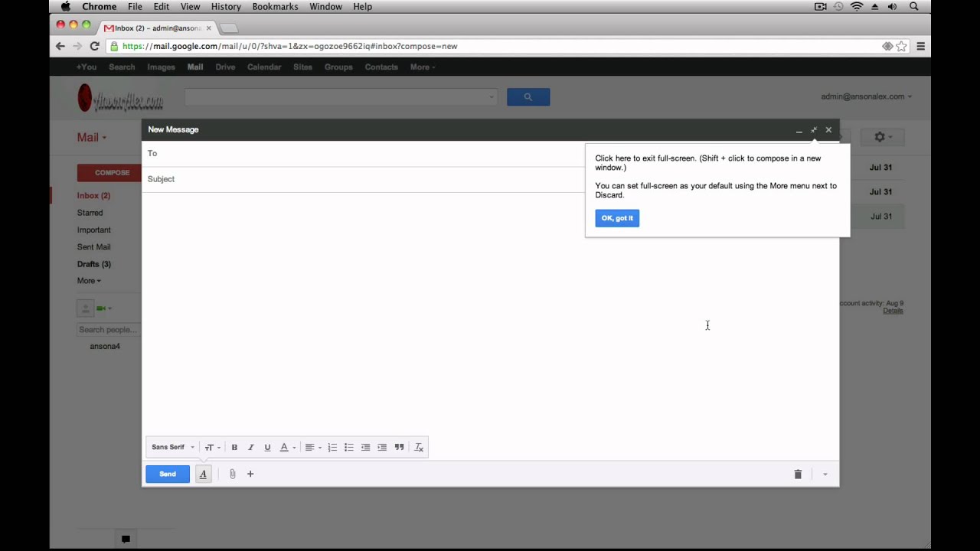980x551 pixels.
Task: Open more options arrow beside trash
Action: 825,474
